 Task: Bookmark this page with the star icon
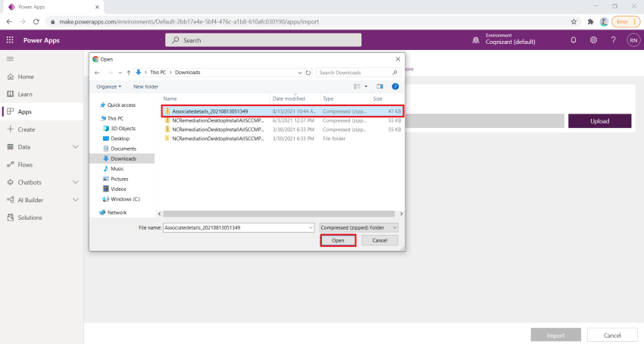pyautogui.click(x=574, y=22)
